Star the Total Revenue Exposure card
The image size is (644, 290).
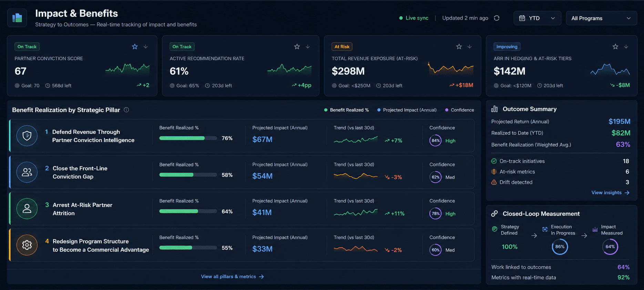(459, 46)
